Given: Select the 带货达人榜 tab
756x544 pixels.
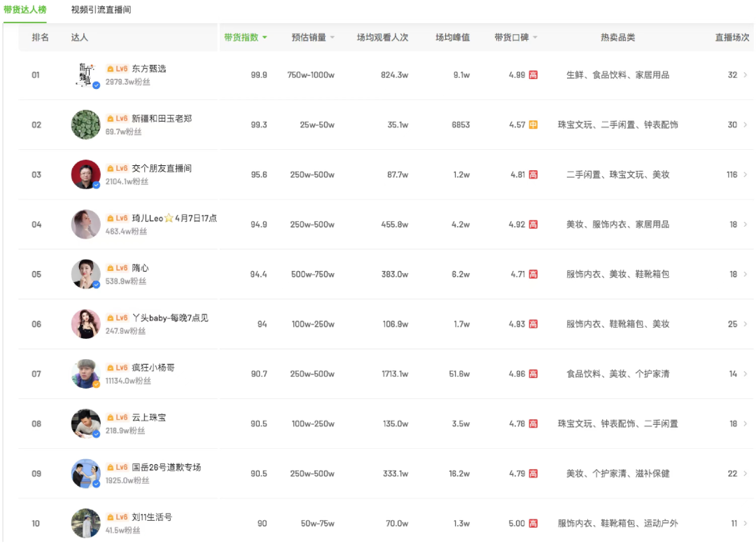Looking at the screenshot, I should (x=24, y=10).
